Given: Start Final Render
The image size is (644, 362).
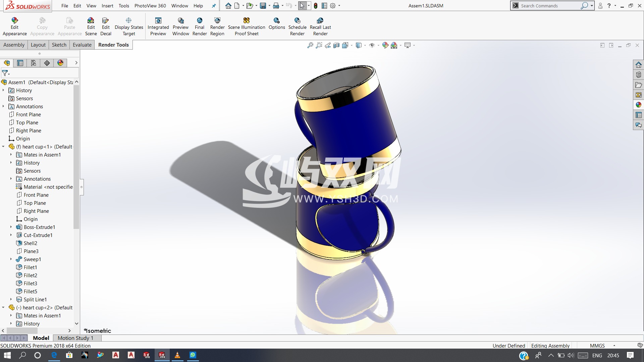Looking at the screenshot, I should point(200,21).
